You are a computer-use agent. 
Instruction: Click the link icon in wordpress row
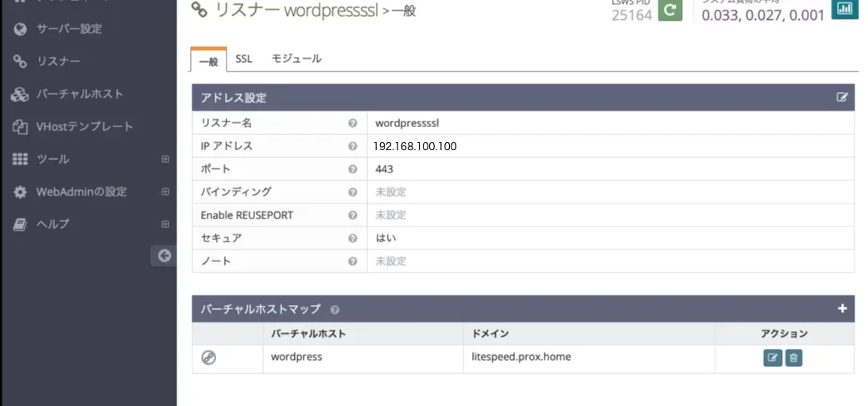[209, 358]
